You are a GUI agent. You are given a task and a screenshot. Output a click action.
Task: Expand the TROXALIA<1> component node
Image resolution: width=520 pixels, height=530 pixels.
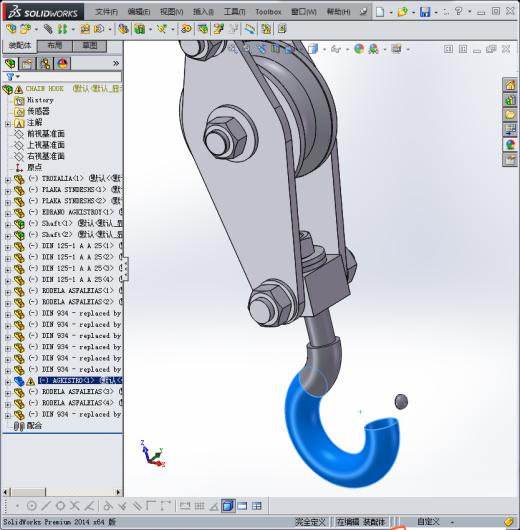7,180
